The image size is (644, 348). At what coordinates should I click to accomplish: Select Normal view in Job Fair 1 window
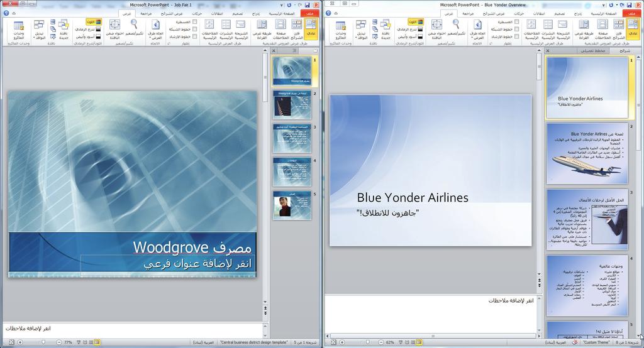pyautogui.click(x=311, y=29)
